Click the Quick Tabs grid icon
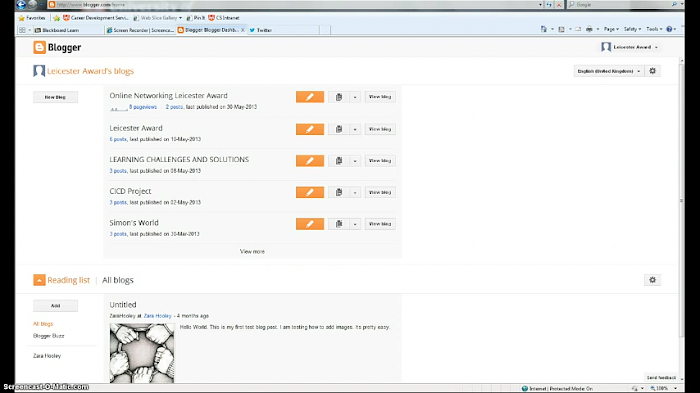 (x=22, y=30)
